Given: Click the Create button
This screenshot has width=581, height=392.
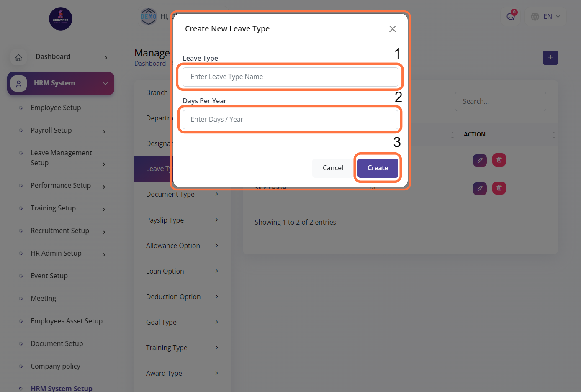Looking at the screenshot, I should point(378,168).
